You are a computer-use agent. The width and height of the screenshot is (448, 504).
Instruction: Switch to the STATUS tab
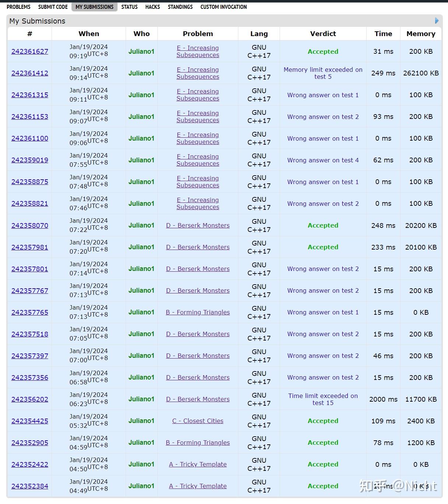pos(129,7)
